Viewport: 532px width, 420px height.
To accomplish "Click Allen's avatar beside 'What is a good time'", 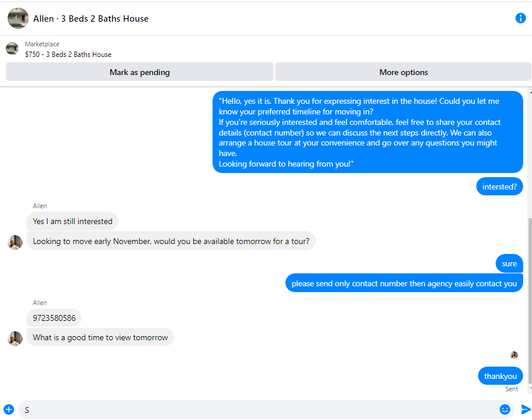I will pos(15,338).
